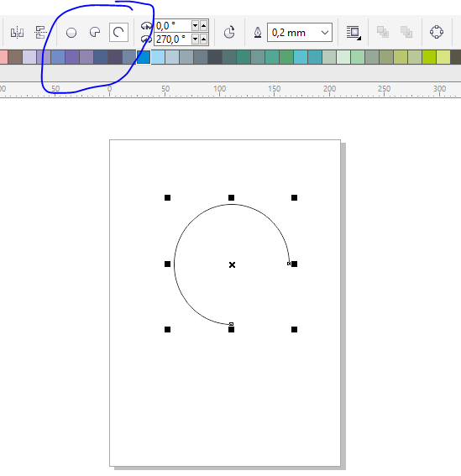The height and width of the screenshot is (476, 461).
Task: Click the arc start node at right end
Action: 289,264
